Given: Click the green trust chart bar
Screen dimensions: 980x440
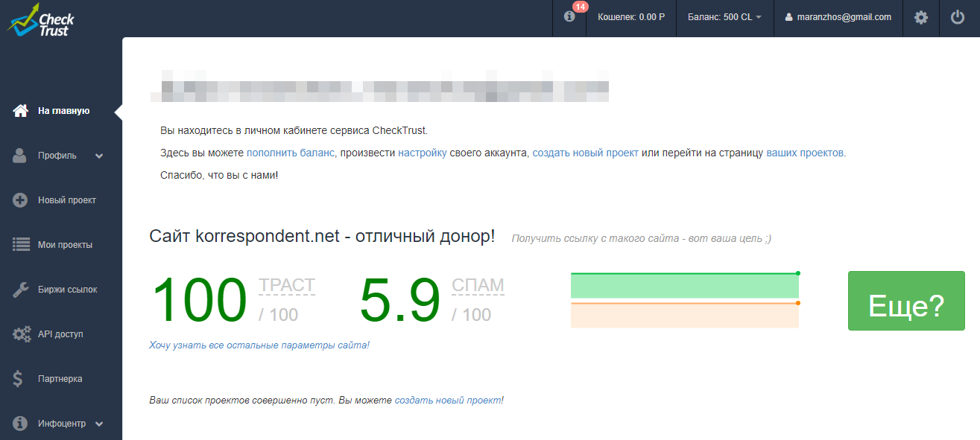Looking at the screenshot, I should [x=684, y=286].
